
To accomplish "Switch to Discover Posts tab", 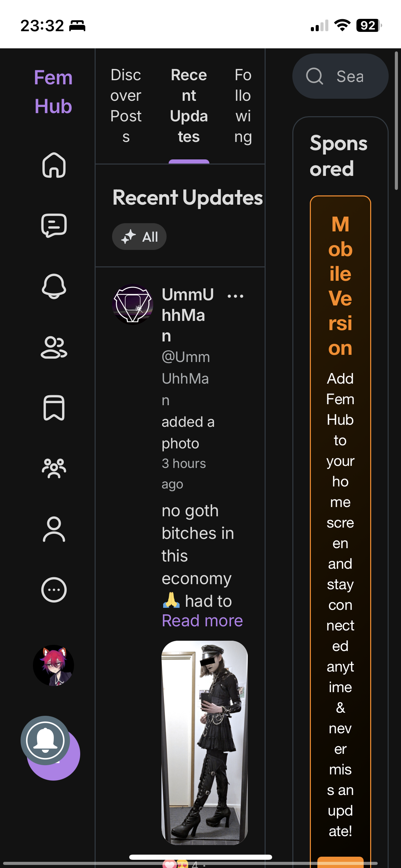I will coord(126,106).
